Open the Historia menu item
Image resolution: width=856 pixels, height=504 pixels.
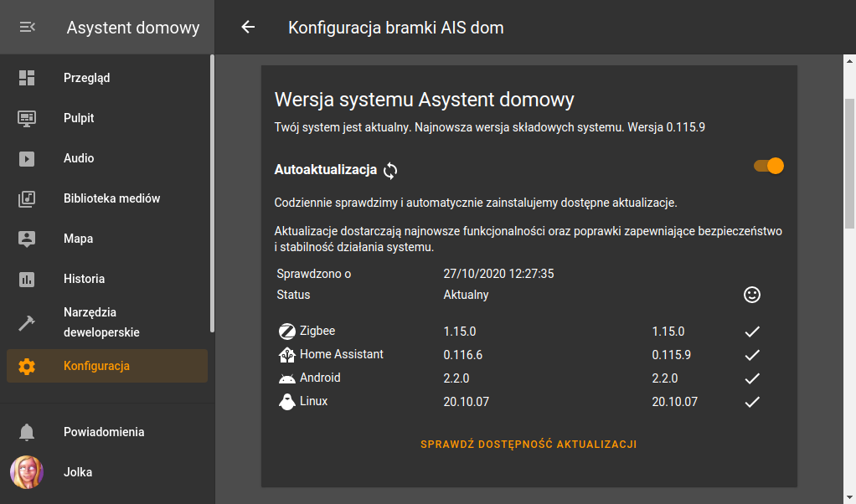click(107, 280)
